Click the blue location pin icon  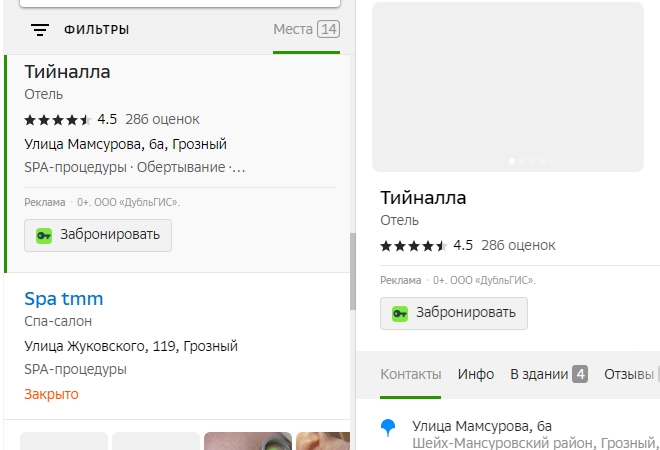coord(389,428)
